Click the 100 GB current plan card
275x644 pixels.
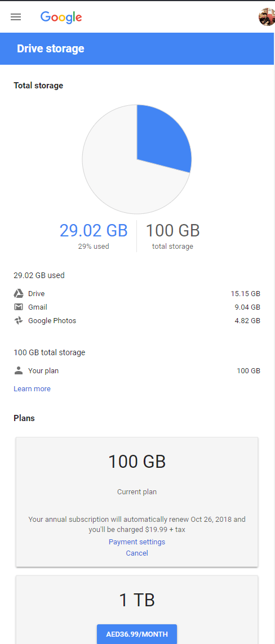[137, 502]
